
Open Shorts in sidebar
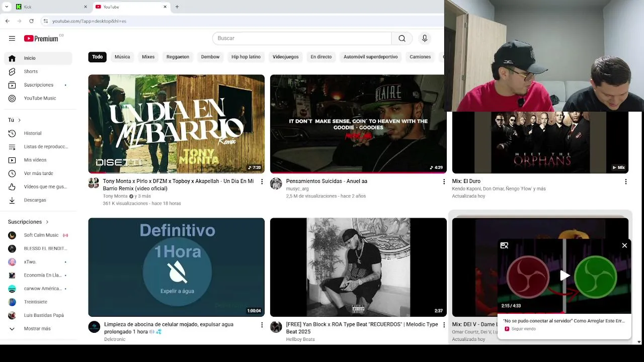point(38,71)
